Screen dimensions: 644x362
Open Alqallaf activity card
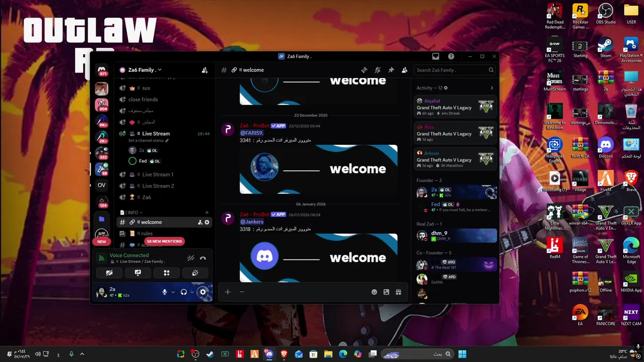(455, 107)
